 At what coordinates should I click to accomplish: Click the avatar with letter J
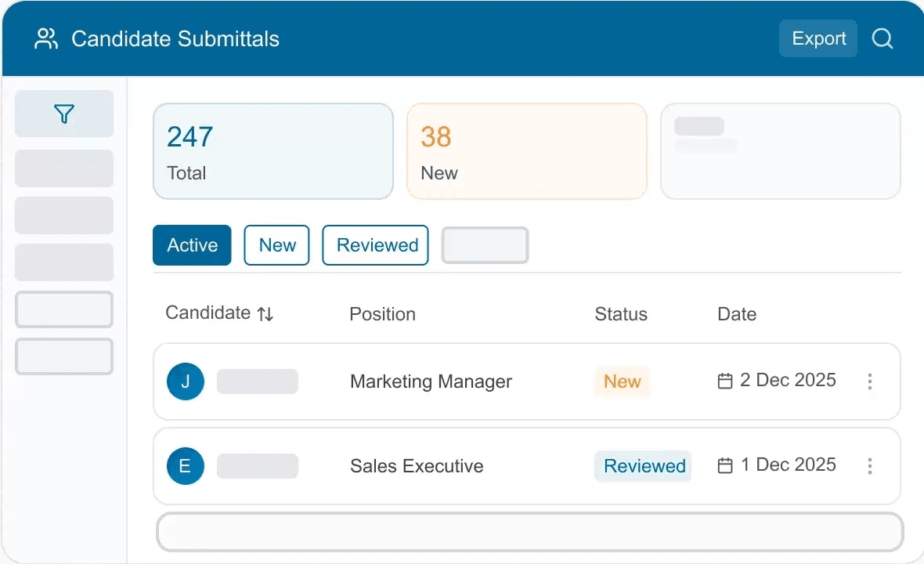pyautogui.click(x=186, y=381)
